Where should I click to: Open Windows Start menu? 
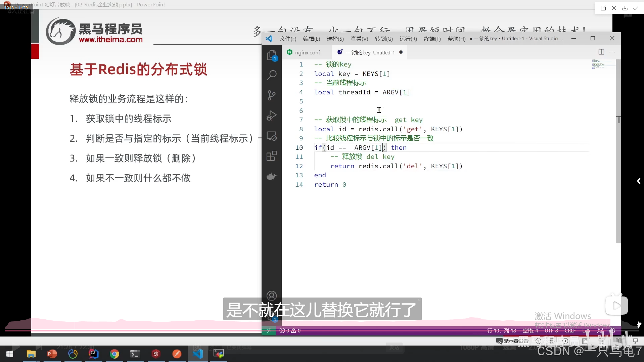pyautogui.click(x=10, y=354)
